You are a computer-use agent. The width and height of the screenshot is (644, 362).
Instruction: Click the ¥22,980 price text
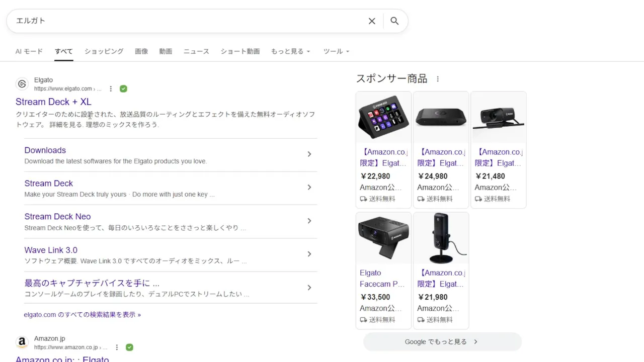(x=375, y=176)
